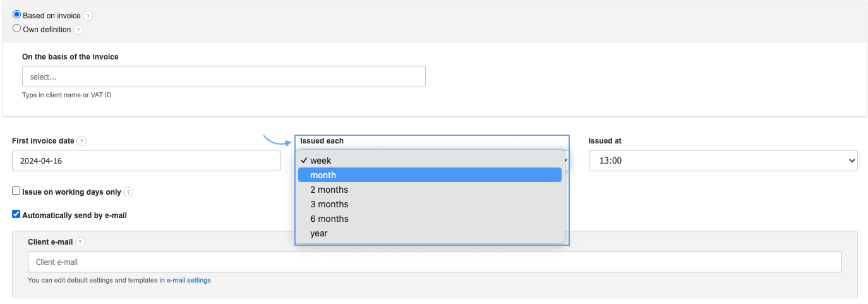Click help icon for working days only

[x=128, y=192]
